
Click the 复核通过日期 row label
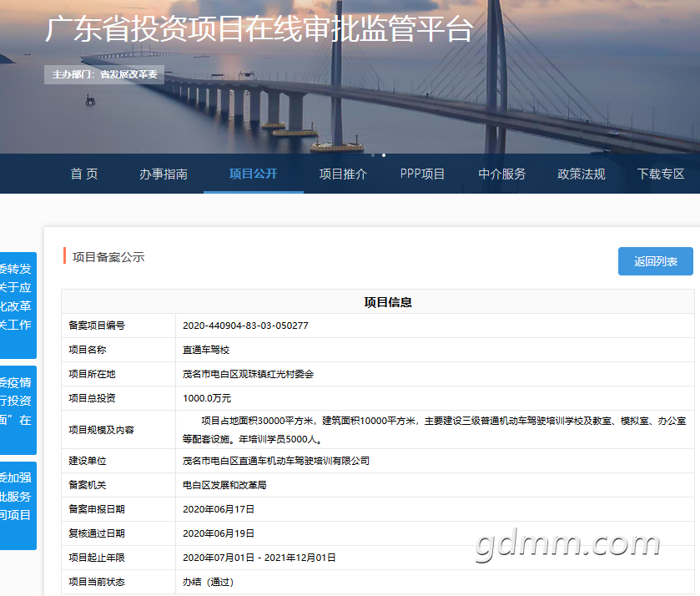coord(97,533)
